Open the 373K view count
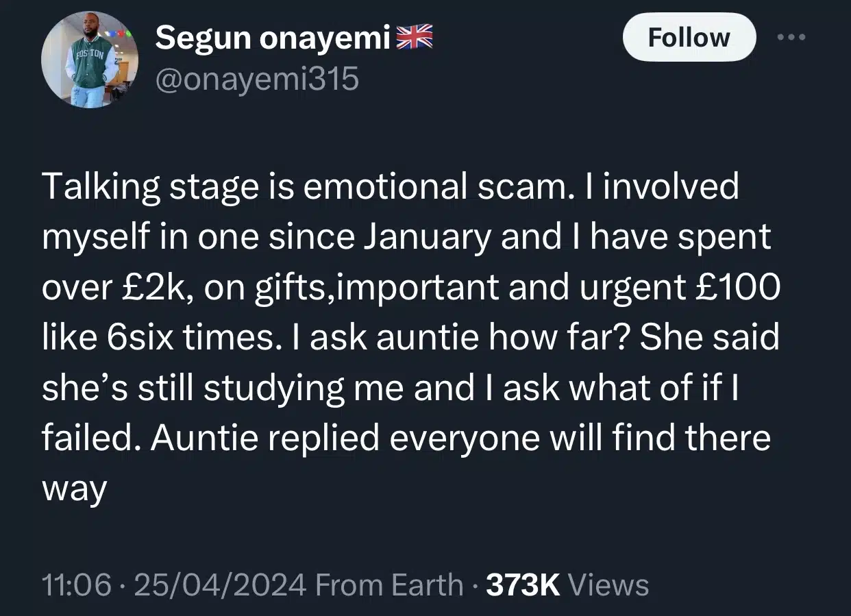The width and height of the screenshot is (851, 616). (523, 586)
